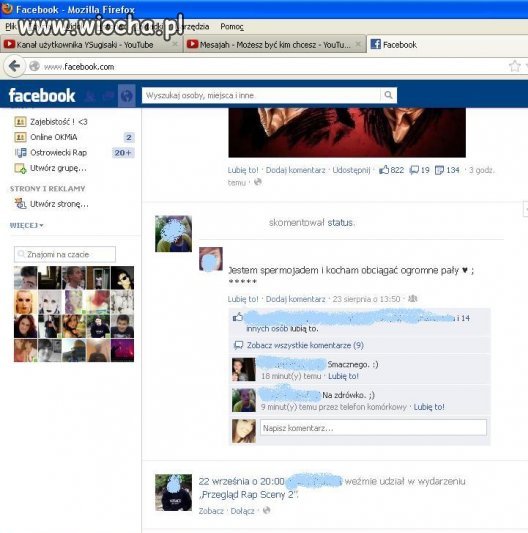The width and height of the screenshot is (528, 533).
Task: Click the search magnifier icon
Action: 388,95
